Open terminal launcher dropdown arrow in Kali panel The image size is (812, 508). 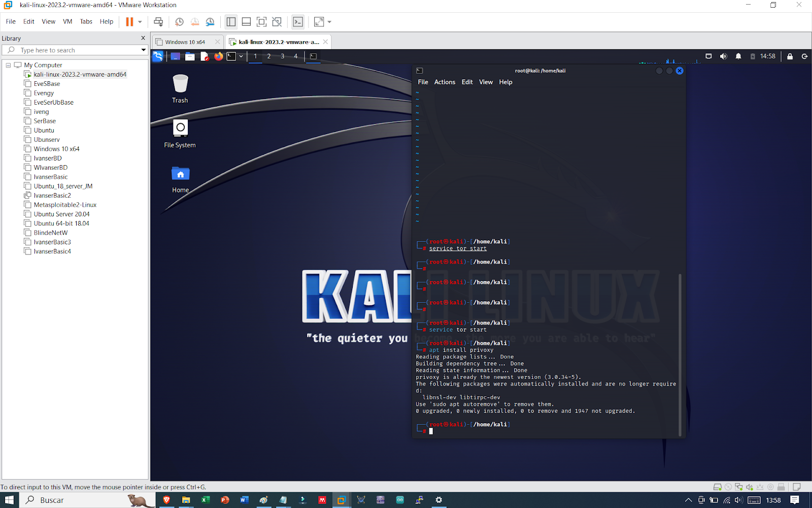point(241,56)
